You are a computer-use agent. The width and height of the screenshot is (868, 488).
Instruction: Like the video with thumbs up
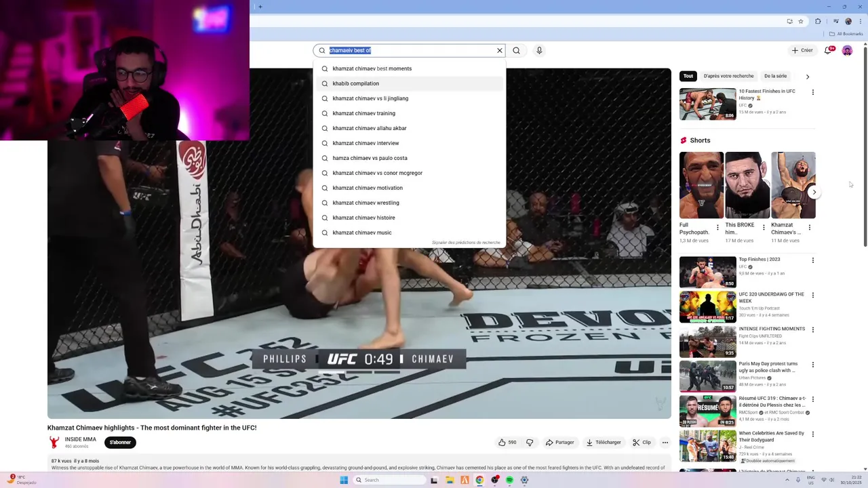pos(507,443)
